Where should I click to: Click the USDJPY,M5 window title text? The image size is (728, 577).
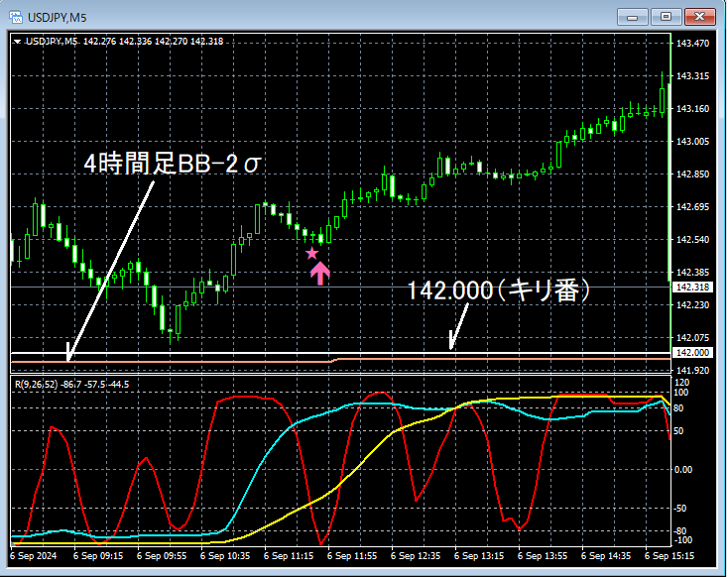pyautogui.click(x=58, y=18)
